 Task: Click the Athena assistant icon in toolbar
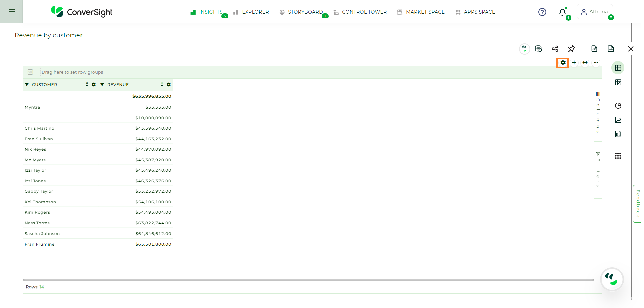525,49
